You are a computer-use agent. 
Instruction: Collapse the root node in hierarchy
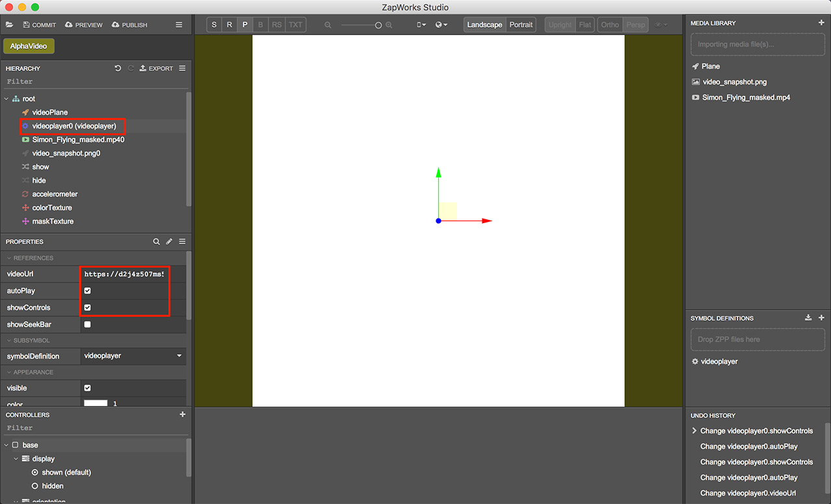pyautogui.click(x=6, y=99)
